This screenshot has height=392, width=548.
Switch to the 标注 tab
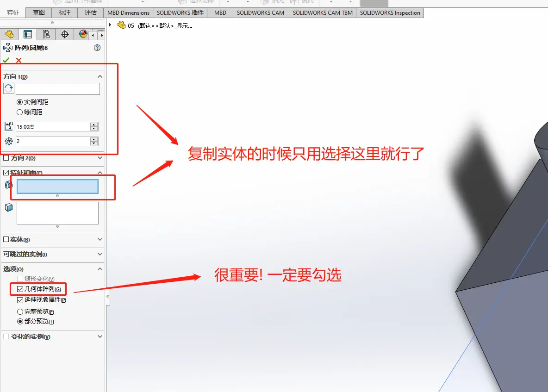point(65,12)
